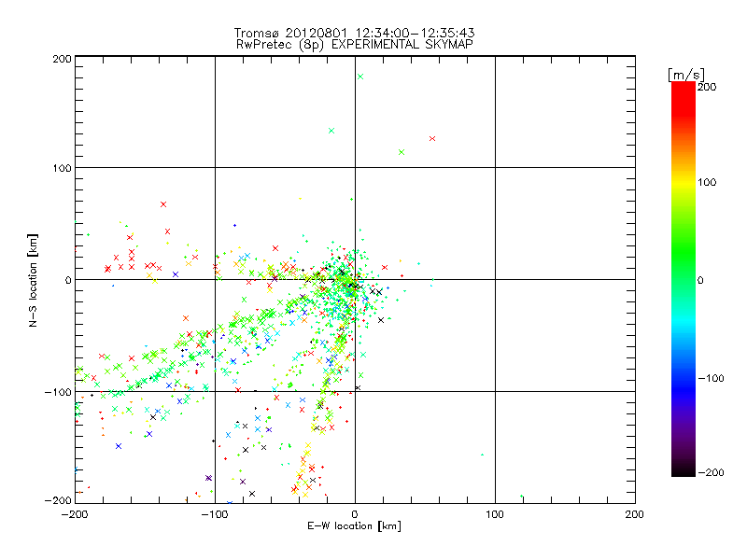Click the x-axis tick label 100
Screen dimensions: 747x560
coord(495,514)
